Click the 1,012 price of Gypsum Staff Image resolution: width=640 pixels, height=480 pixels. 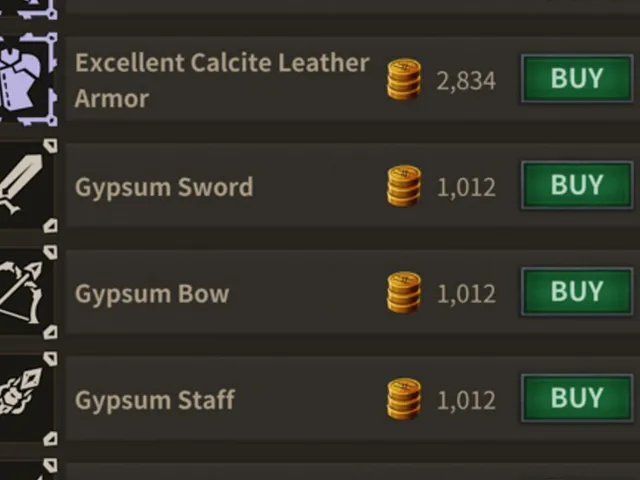click(x=466, y=400)
